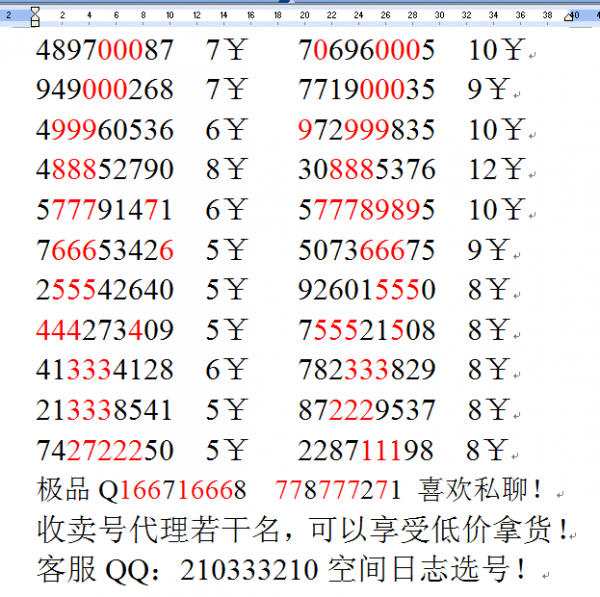The image size is (600, 597).
Task: Click the number 706960005
Action: point(367,50)
